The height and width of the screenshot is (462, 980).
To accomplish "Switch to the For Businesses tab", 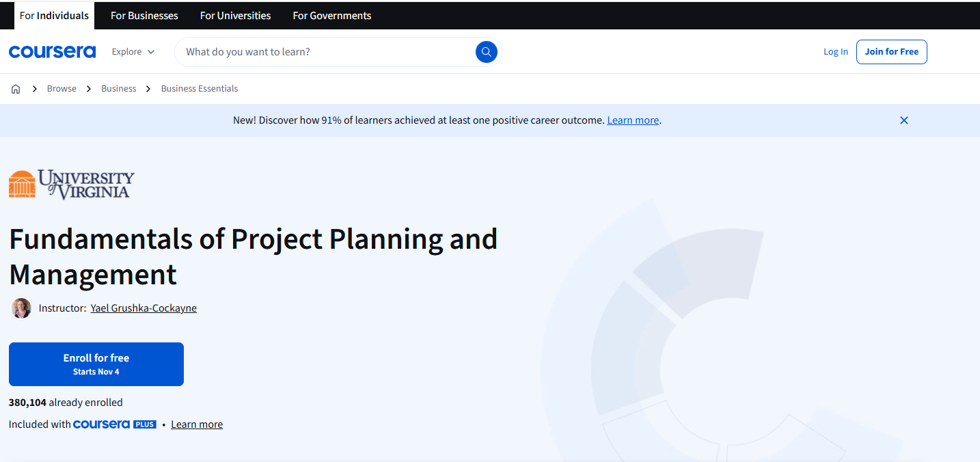I will pos(144,15).
